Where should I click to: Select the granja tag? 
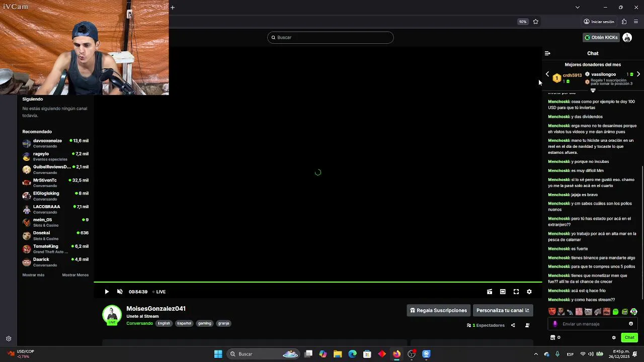click(x=224, y=323)
